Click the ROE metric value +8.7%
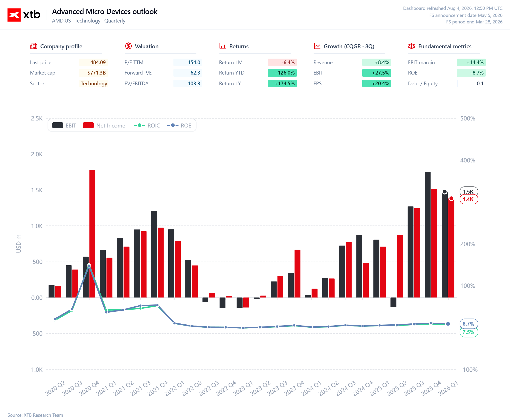The width and height of the screenshot is (510, 420). point(471,73)
